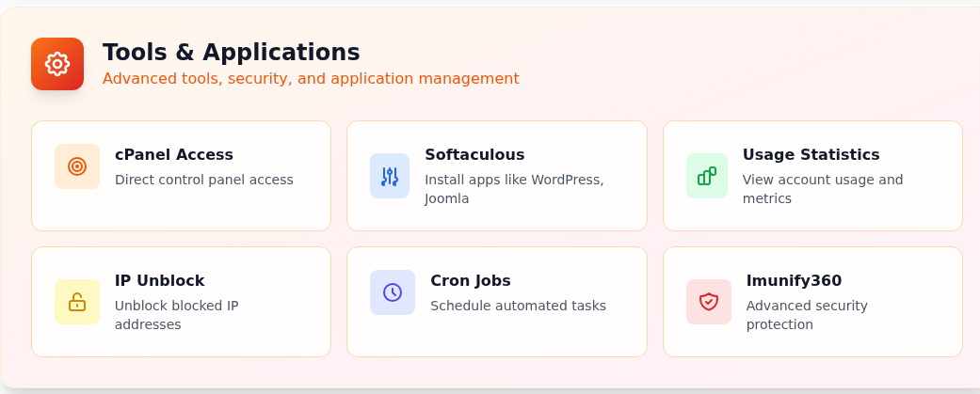Image resolution: width=980 pixels, height=394 pixels.
Task: Click the IP Unblock padlock icon
Action: click(77, 302)
